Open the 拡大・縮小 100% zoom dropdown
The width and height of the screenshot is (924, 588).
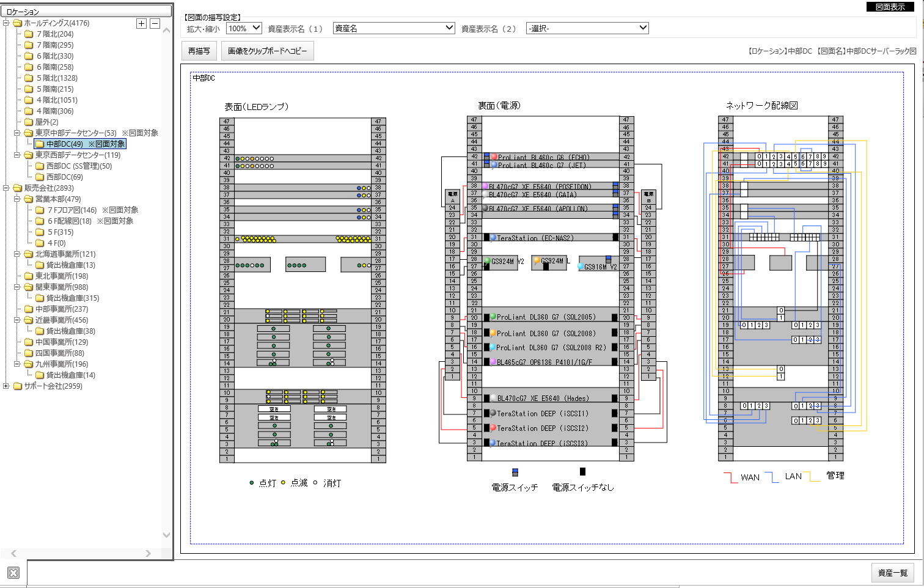(244, 28)
